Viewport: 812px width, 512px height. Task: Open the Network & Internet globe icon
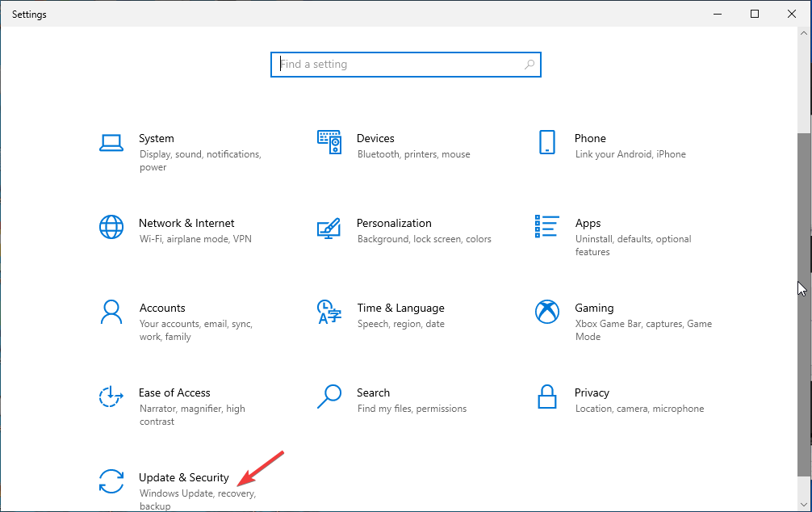pos(111,227)
